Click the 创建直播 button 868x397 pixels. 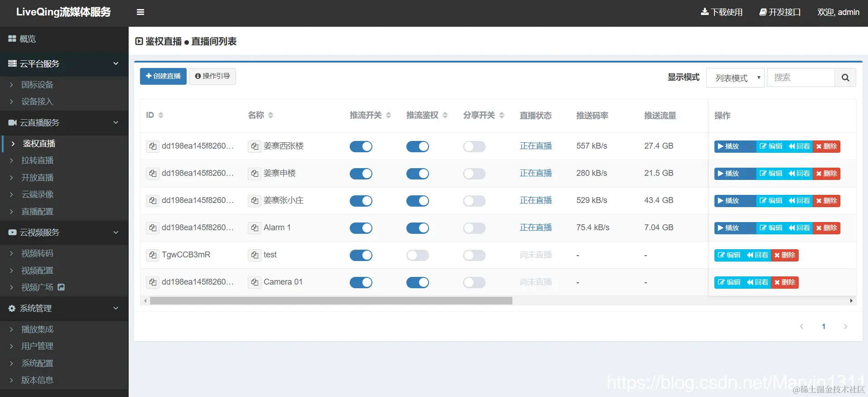point(163,76)
